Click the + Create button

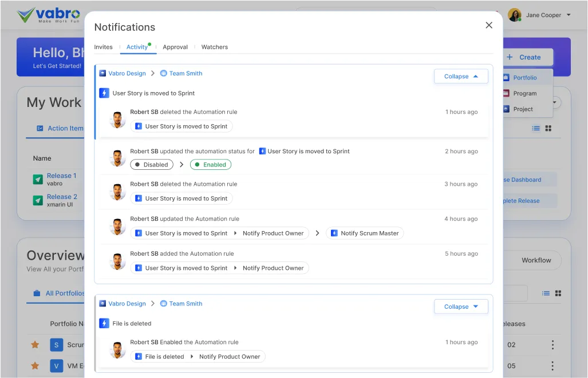(524, 57)
